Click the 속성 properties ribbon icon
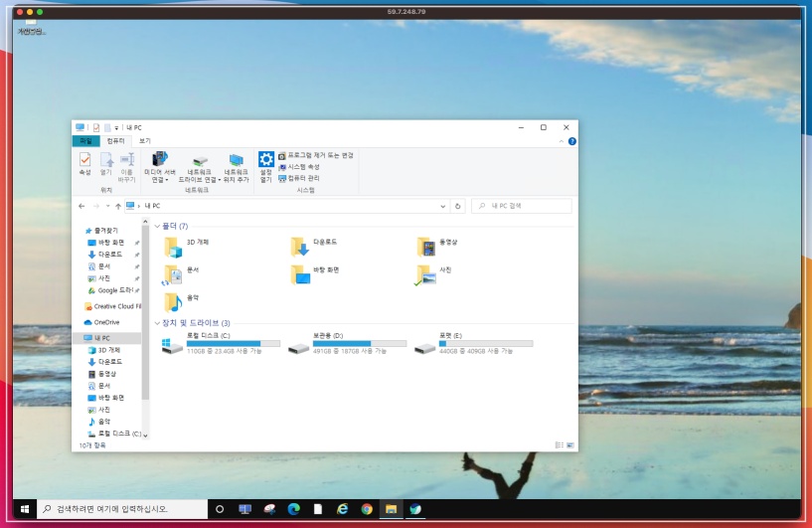Viewport: 812px width, 528px height. (84, 164)
